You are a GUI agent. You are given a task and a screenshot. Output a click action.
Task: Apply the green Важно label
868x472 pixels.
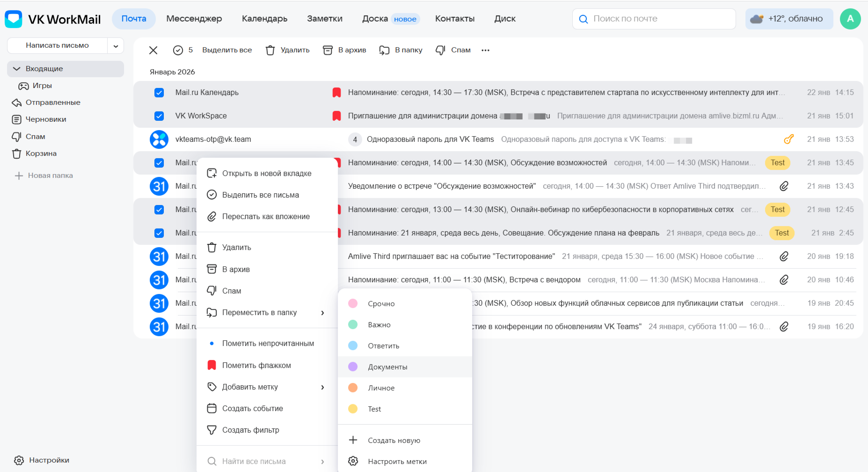coord(405,324)
